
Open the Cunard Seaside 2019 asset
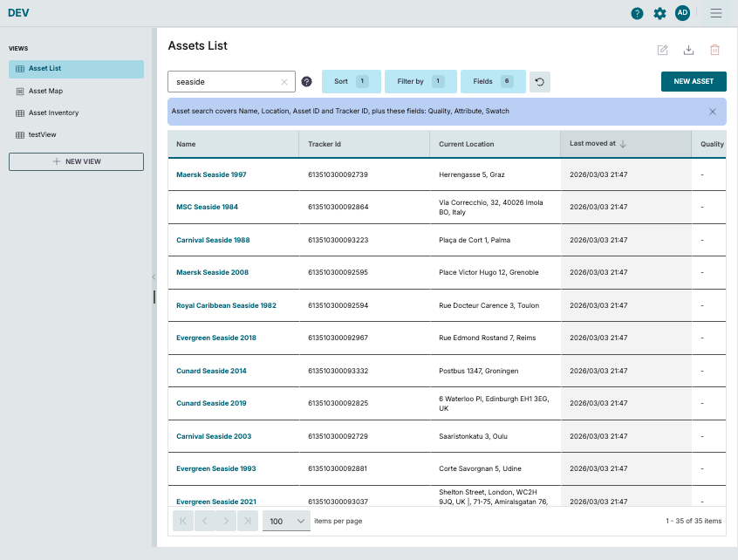click(x=211, y=403)
